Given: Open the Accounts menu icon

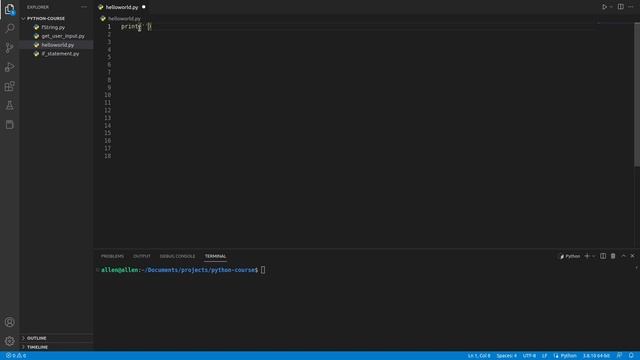Looking at the screenshot, I should pos(9,322).
